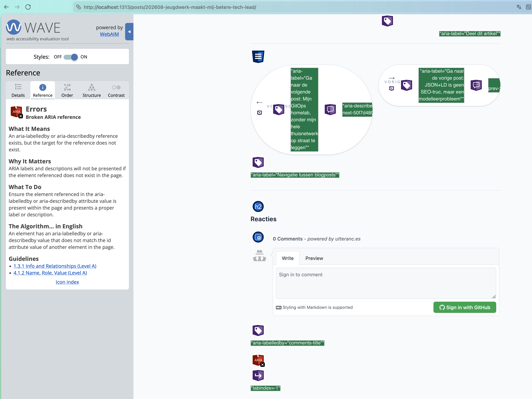Reload the page with the refresh icon
532x399 pixels.
click(x=28, y=7)
